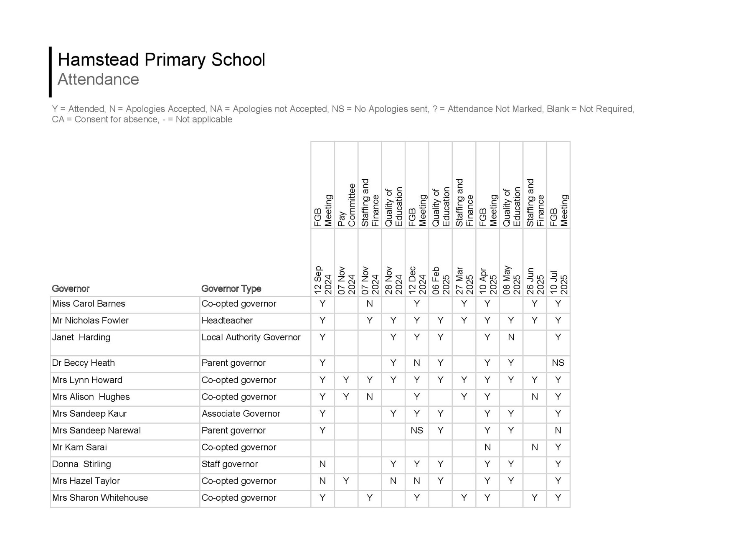The width and height of the screenshot is (756, 535).
Task: Select Mr Kam Sarai's name
Action: coord(79,447)
